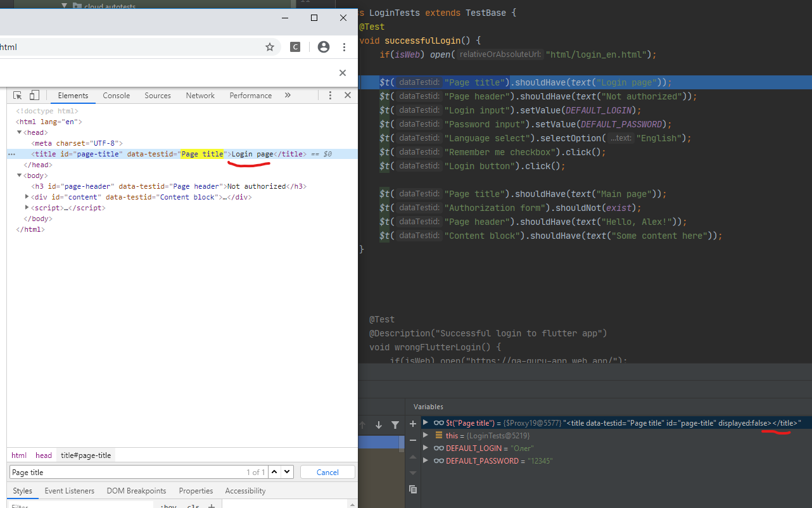The width and height of the screenshot is (812, 508).
Task: Toggle the DevTools device toolbar
Action: click(x=34, y=96)
